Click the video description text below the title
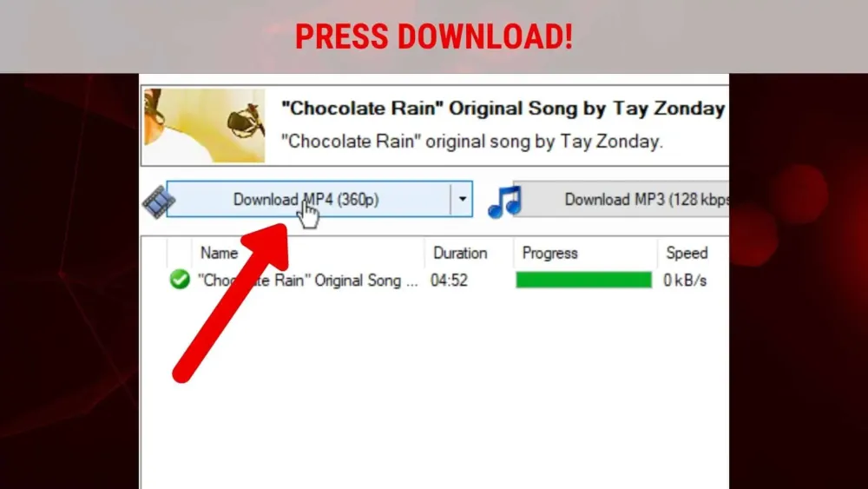The width and height of the screenshot is (868, 489). pyautogui.click(x=472, y=142)
